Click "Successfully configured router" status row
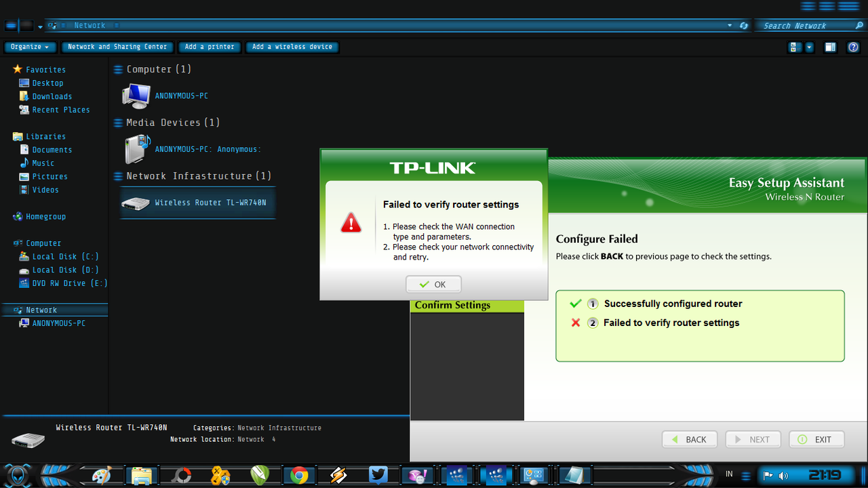868x488 pixels. pos(656,304)
